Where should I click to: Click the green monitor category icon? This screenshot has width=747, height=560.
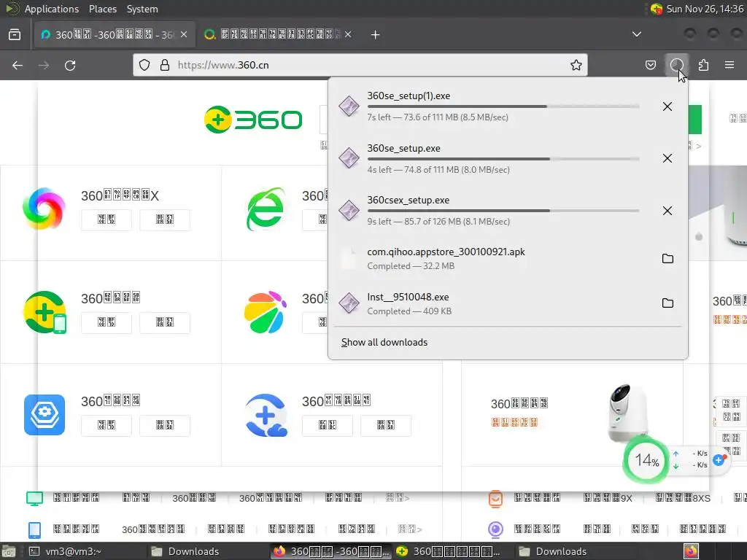(x=35, y=498)
